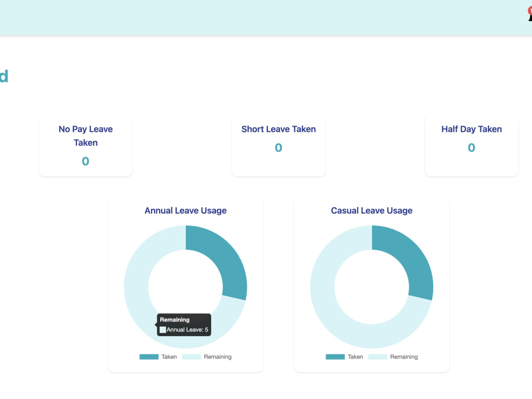532x399 pixels.
Task: Click the Taken legend label under Casual Leave
Action: point(355,356)
